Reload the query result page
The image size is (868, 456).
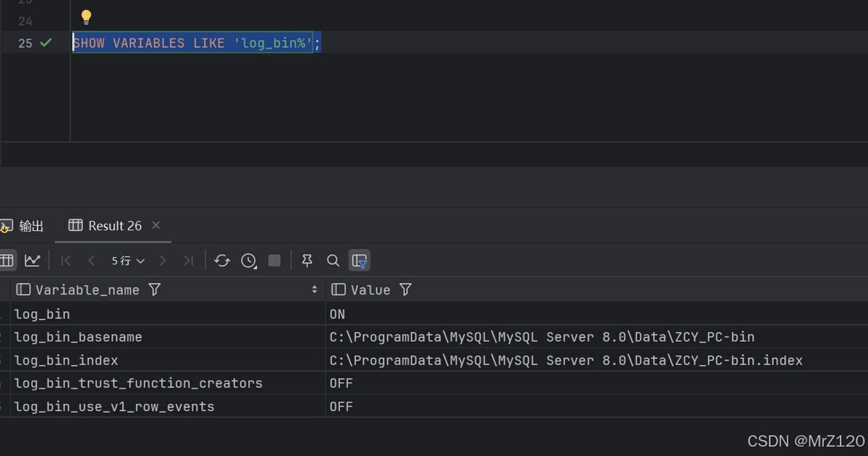point(222,261)
